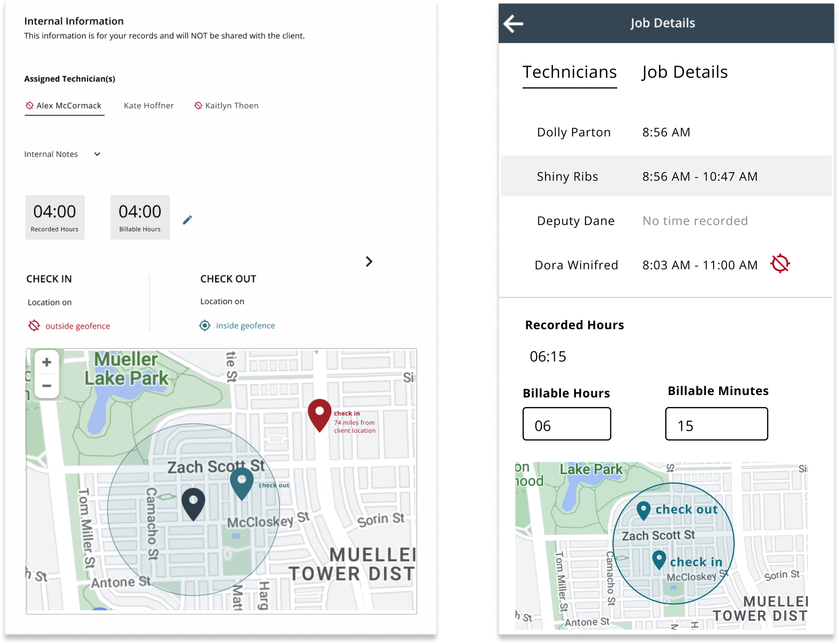This screenshot has height=644, width=839.
Task: Open the Kaitlyn Thoen technician tab
Action: coord(227,105)
